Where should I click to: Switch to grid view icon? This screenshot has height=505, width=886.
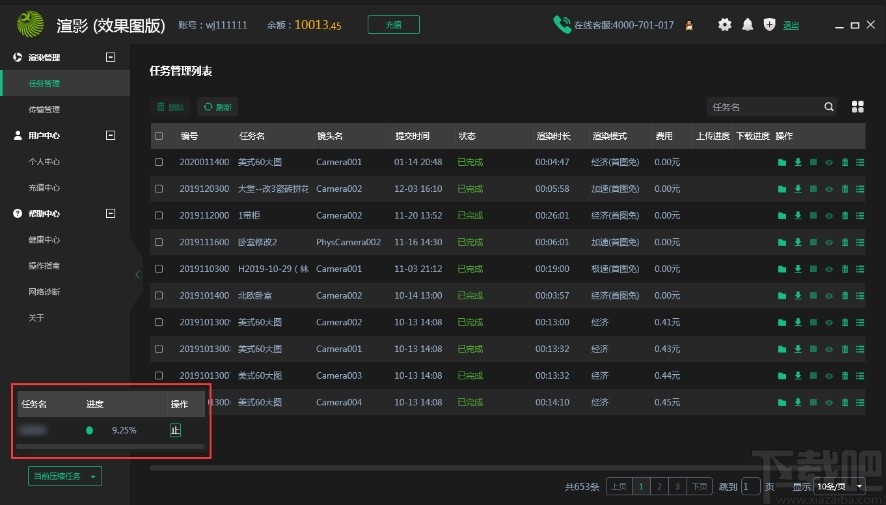(x=858, y=107)
